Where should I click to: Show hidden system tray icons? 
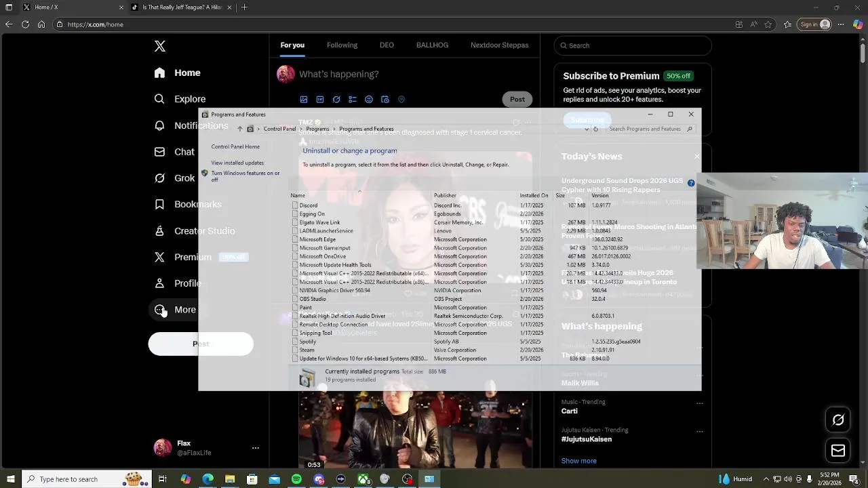(x=766, y=479)
